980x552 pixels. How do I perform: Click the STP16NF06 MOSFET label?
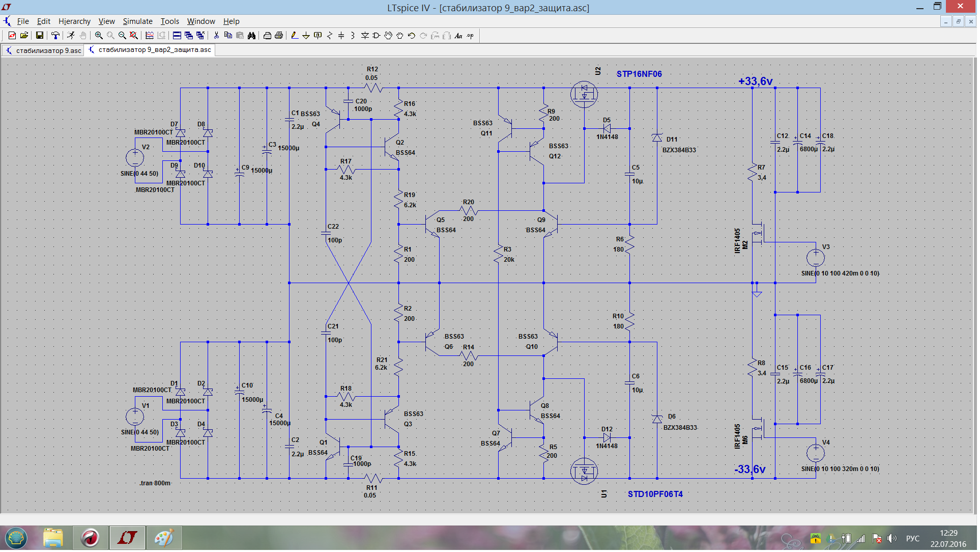click(x=639, y=74)
